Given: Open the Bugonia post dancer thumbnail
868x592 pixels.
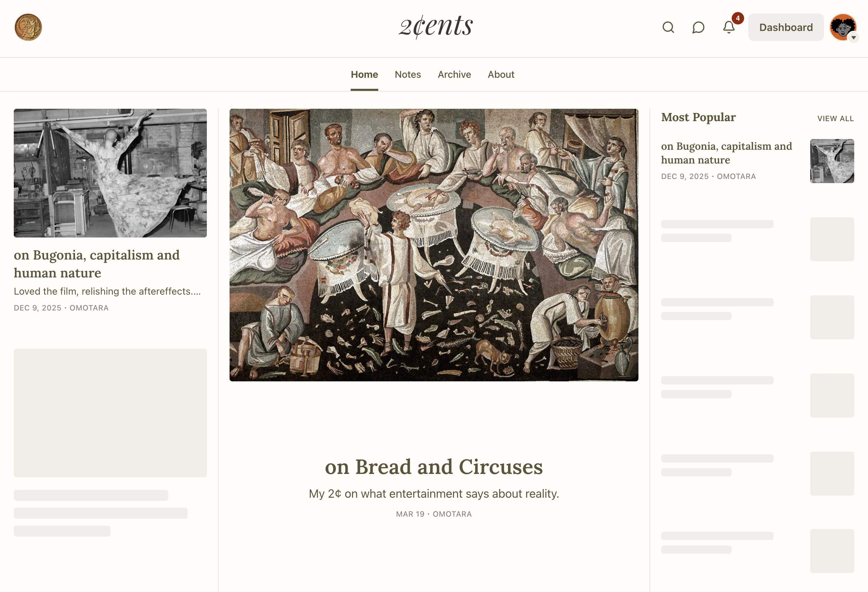Looking at the screenshot, I should (x=110, y=173).
